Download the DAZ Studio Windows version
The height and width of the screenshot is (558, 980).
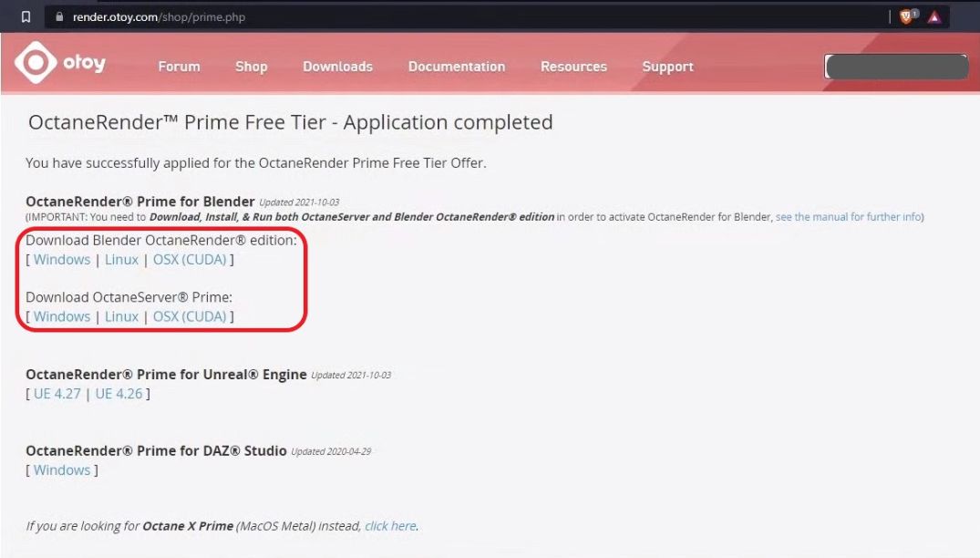tap(62, 470)
